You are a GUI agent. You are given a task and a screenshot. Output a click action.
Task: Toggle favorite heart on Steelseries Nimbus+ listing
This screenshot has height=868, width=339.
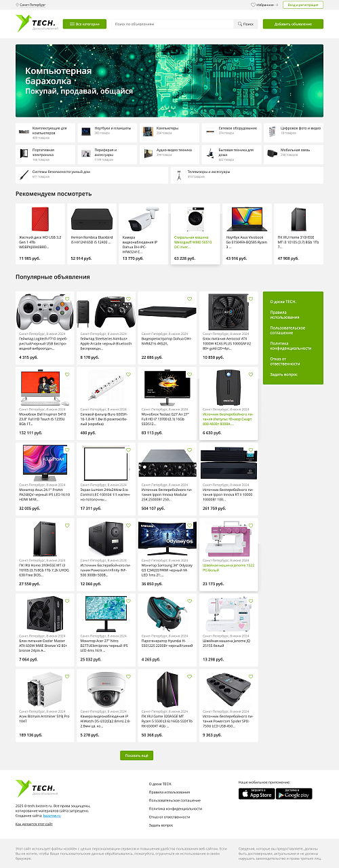pyautogui.click(x=128, y=299)
